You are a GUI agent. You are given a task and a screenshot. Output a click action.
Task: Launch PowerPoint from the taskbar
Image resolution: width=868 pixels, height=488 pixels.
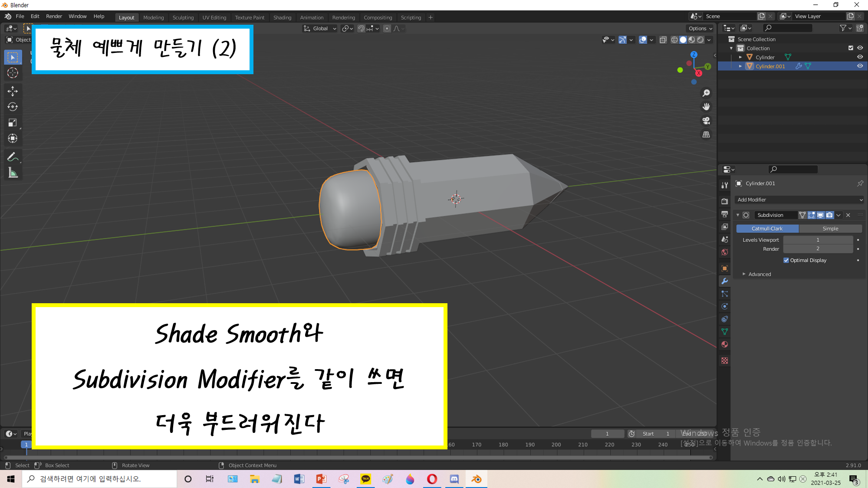[321, 479]
